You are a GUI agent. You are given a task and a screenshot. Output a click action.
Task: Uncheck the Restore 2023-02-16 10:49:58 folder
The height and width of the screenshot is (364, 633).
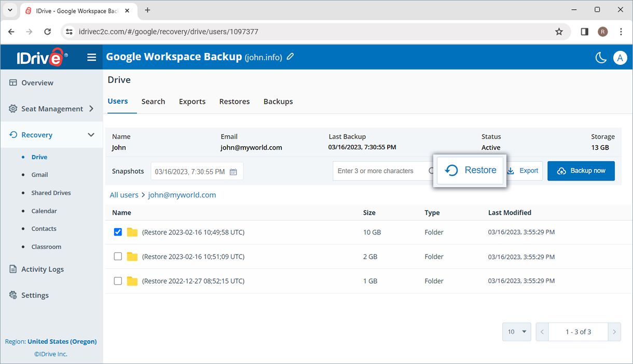pyautogui.click(x=118, y=232)
